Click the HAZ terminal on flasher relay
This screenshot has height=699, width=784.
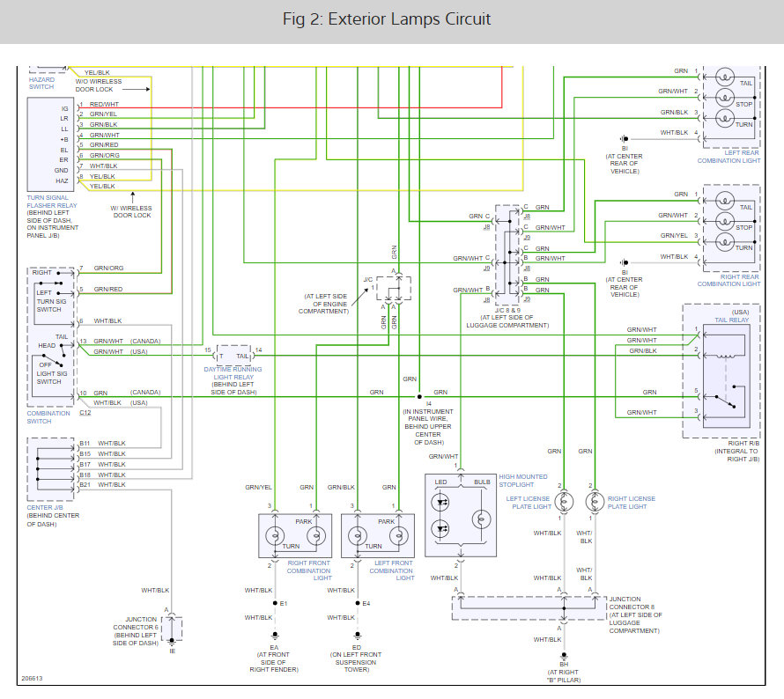pyautogui.click(x=62, y=180)
